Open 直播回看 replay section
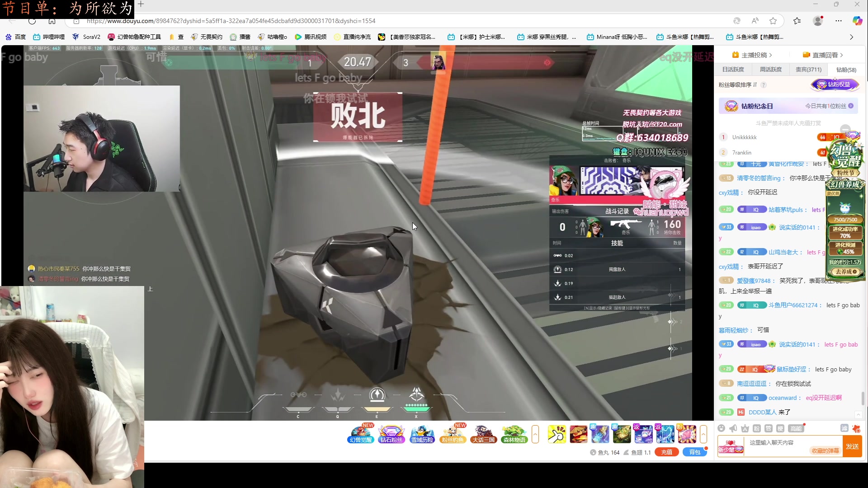Screen dimensions: 868x488 (823, 55)
